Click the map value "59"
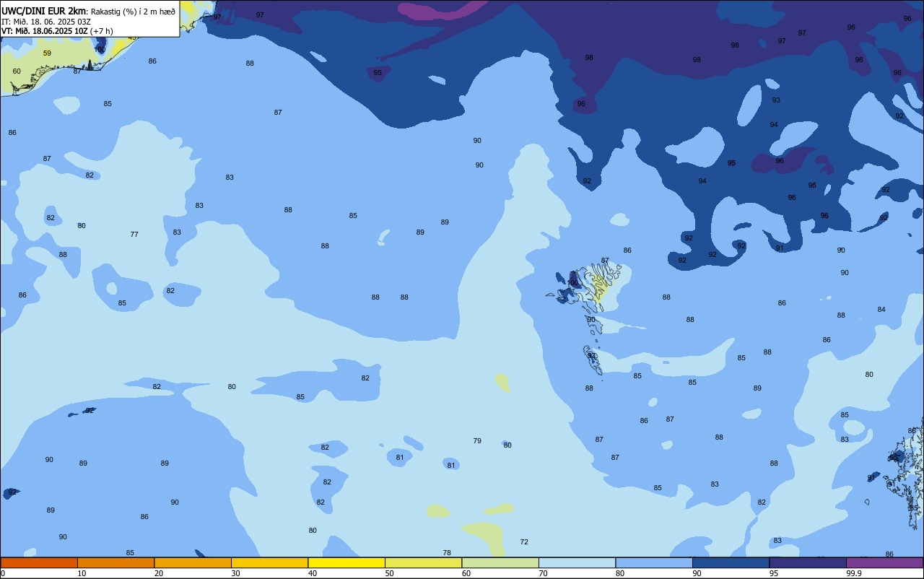The height and width of the screenshot is (579, 924). 47,53
